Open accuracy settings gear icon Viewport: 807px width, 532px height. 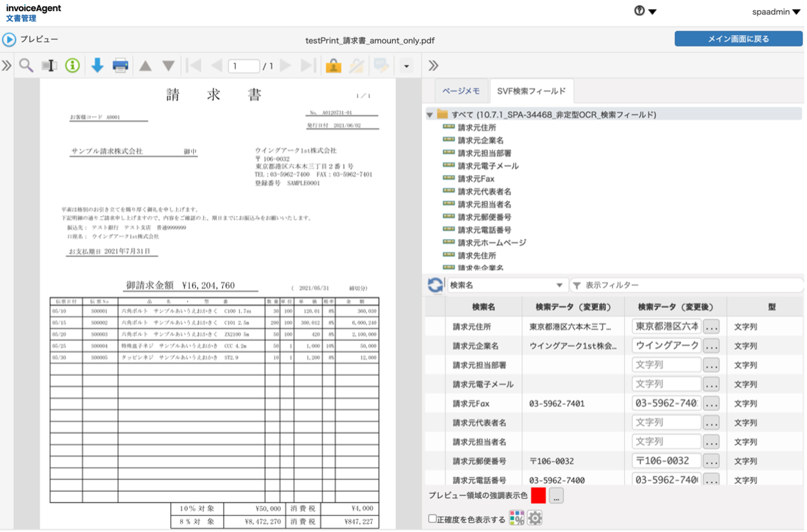[535, 518]
